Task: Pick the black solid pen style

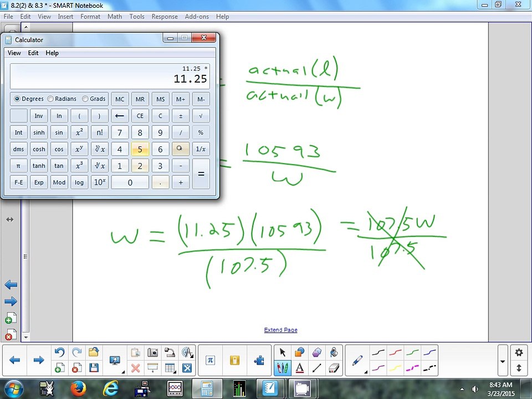Action: click(x=378, y=353)
